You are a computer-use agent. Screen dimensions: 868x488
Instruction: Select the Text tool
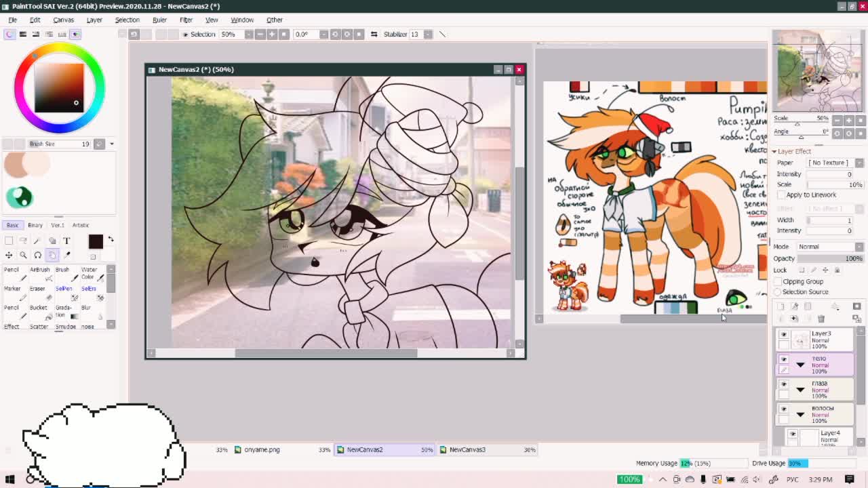[x=66, y=241]
